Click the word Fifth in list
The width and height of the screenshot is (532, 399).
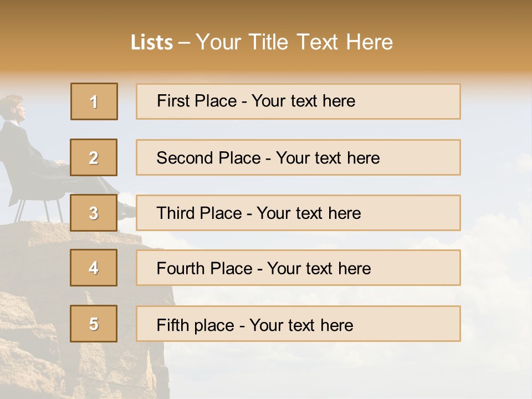click(x=172, y=325)
